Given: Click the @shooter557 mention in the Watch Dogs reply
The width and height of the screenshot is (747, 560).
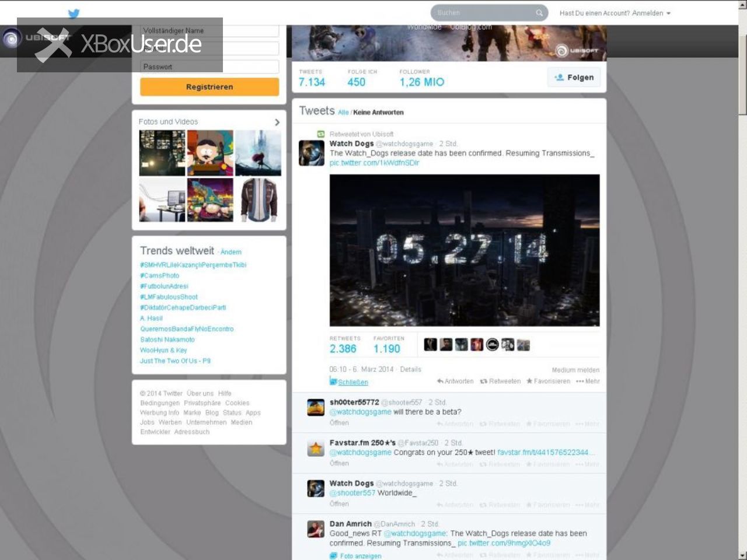Looking at the screenshot, I should 352,493.
